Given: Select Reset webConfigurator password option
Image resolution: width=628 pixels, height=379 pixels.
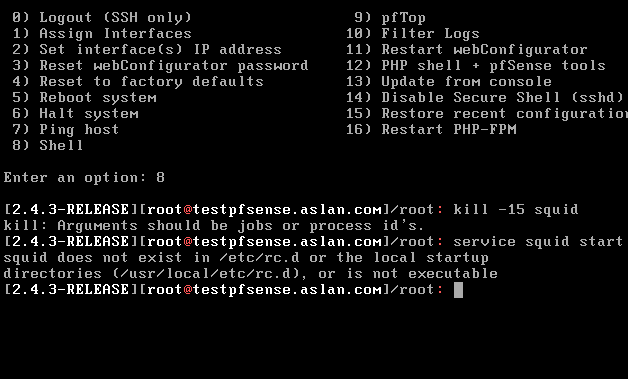Looking at the screenshot, I should pyautogui.click(x=160, y=66).
